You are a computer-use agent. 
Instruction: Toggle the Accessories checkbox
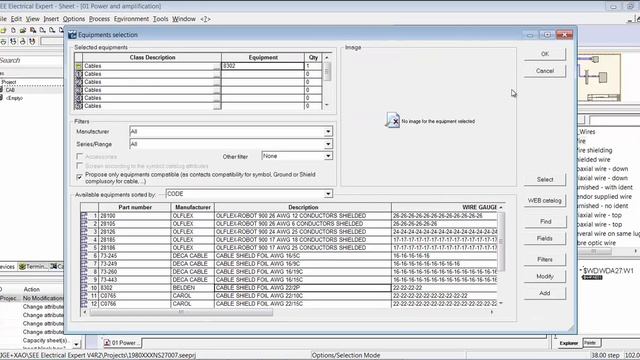point(80,156)
